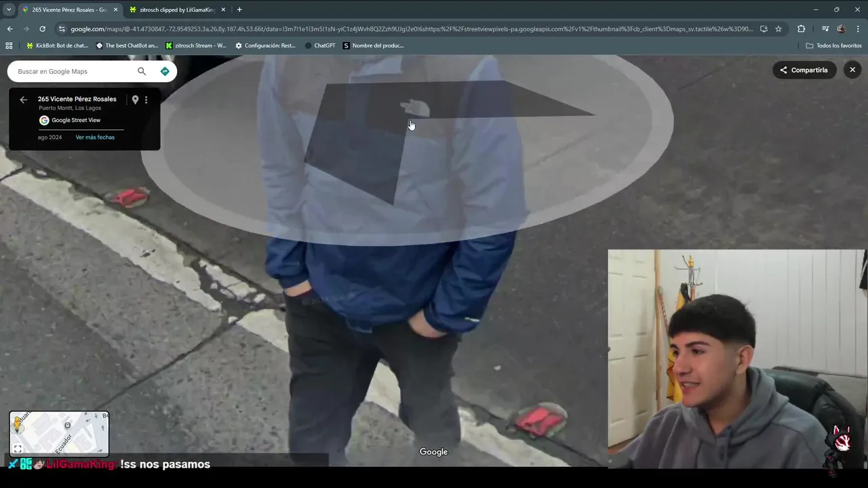Close the zitrosch clipped tab
Image resolution: width=868 pixels, height=488 pixels.
pos(223,9)
